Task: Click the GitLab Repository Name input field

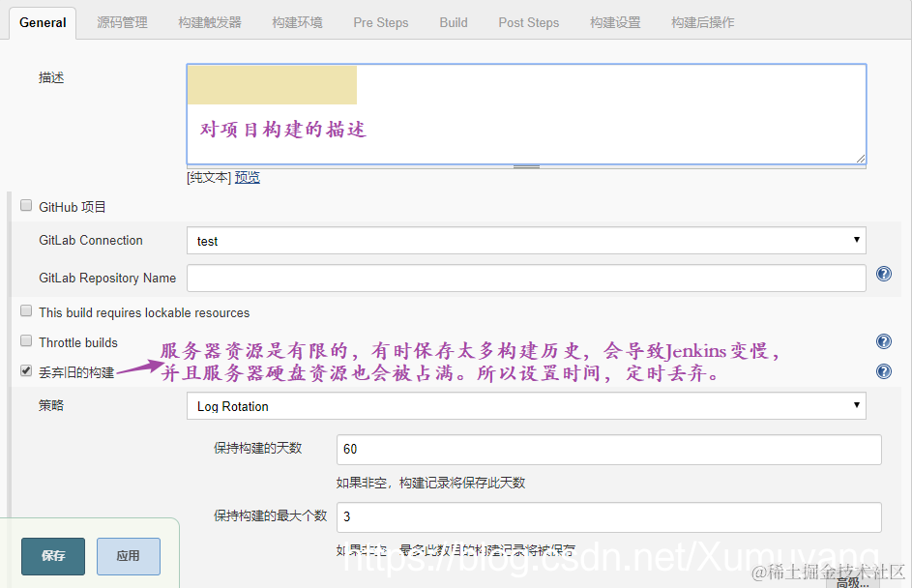Action: point(526,279)
